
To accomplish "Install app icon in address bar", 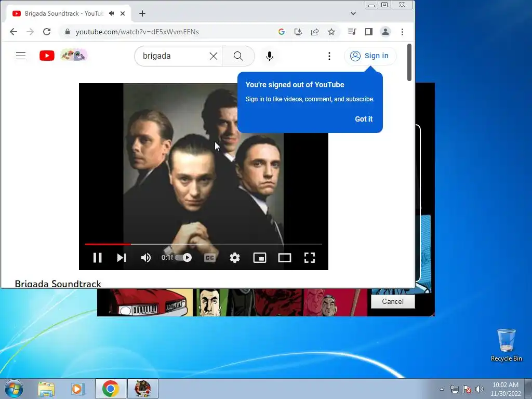I will [298, 32].
